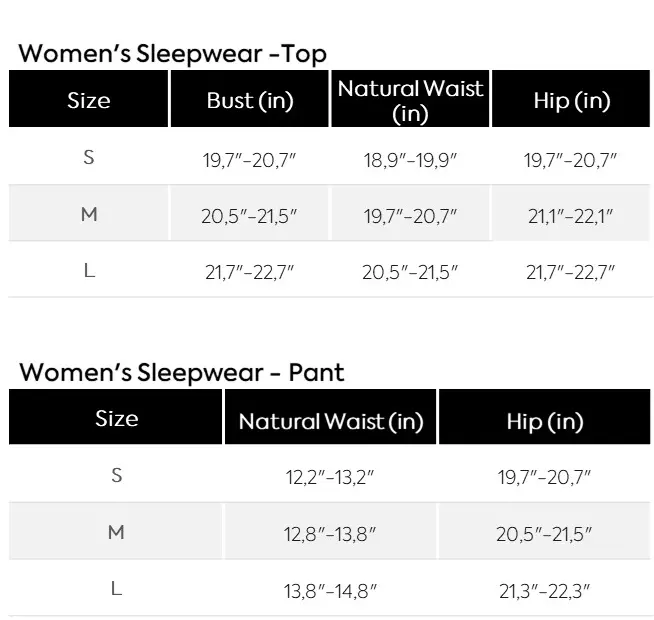Click Pant table Hip (in) header

544,421
